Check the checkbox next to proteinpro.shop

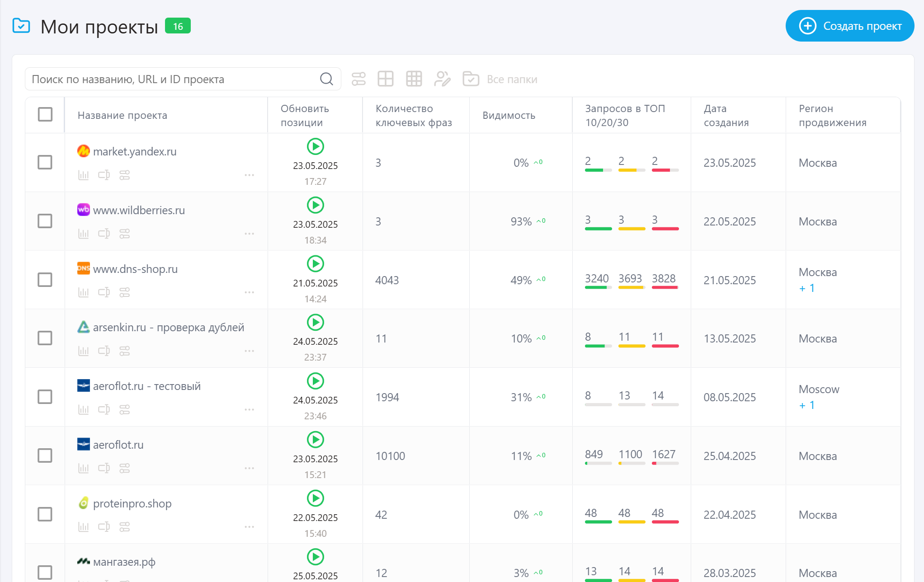click(45, 514)
